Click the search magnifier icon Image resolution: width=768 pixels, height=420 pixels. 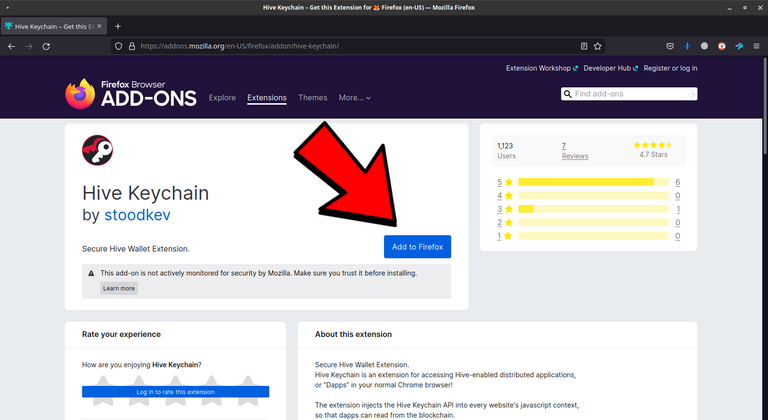click(568, 94)
